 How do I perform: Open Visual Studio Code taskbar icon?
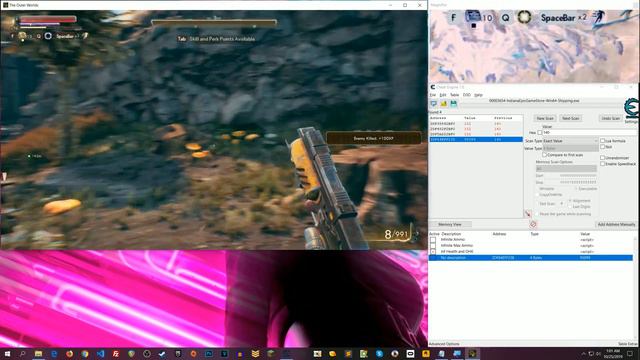coord(100,354)
